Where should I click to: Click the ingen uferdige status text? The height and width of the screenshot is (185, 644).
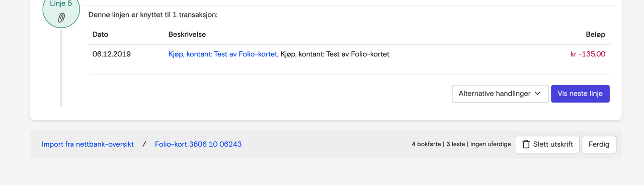(x=491, y=144)
